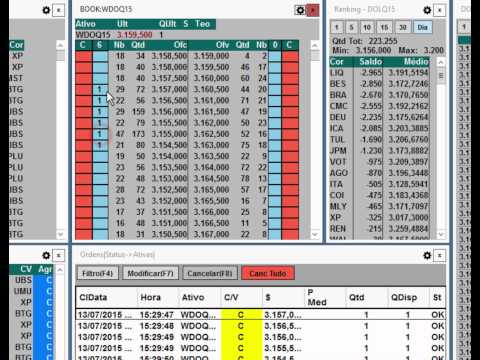This screenshot has height=360, width=480.
Task: Select the 30 period button in Ranking
Action: click(403, 27)
